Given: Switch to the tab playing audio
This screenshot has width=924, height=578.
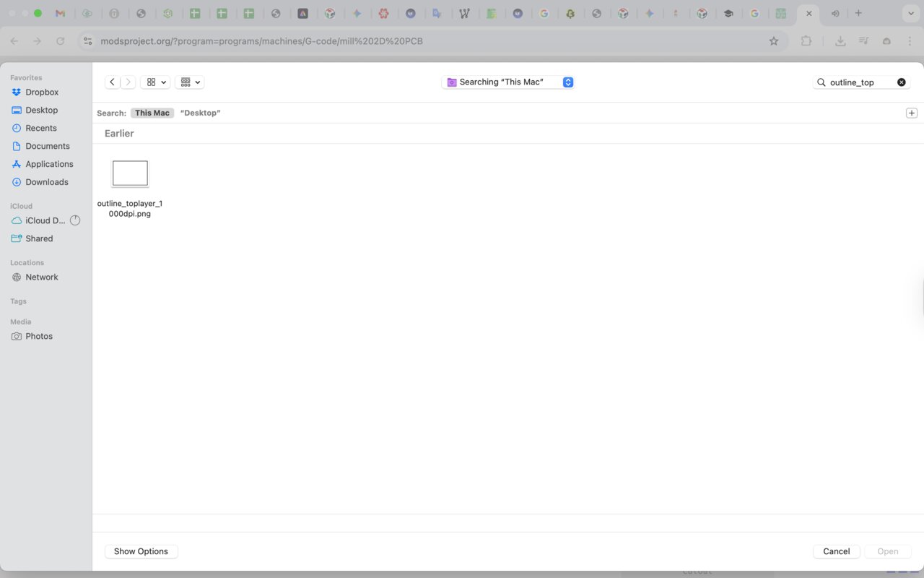Looking at the screenshot, I should (835, 14).
